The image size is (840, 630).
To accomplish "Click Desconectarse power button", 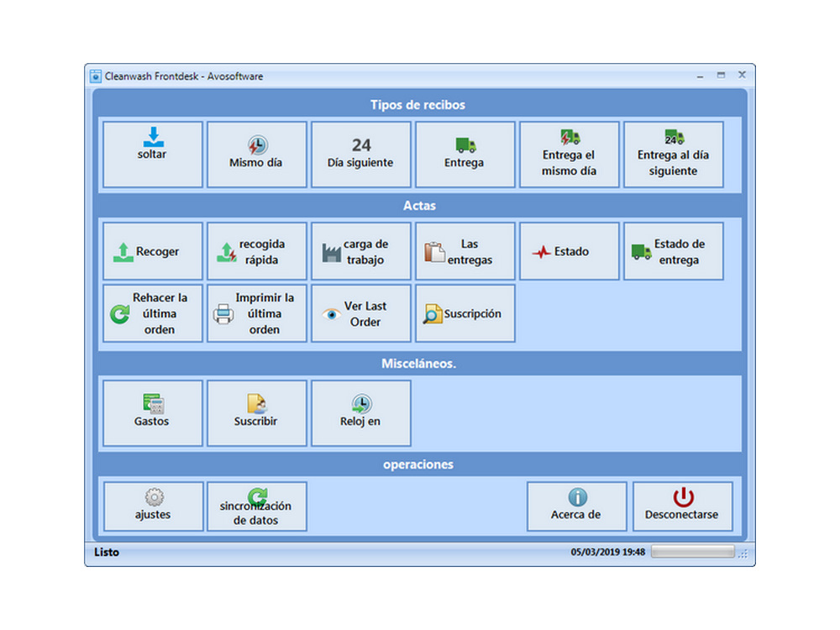I will click(x=682, y=507).
